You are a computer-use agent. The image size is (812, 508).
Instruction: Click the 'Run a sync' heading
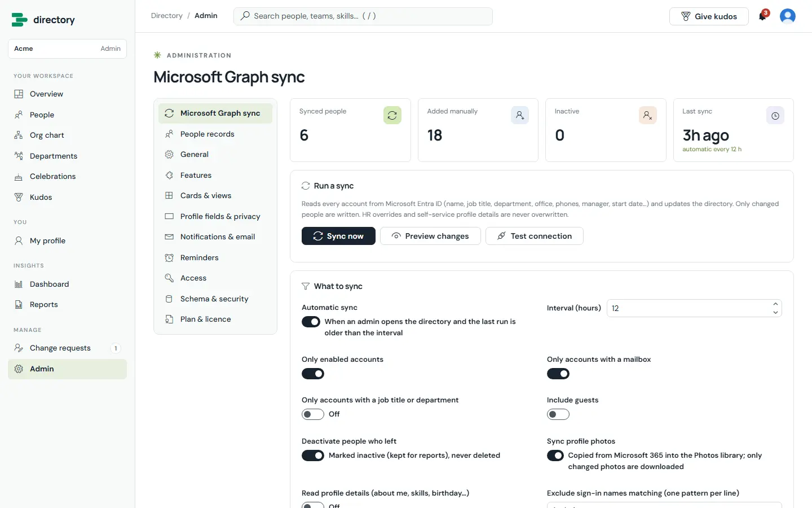(x=334, y=186)
